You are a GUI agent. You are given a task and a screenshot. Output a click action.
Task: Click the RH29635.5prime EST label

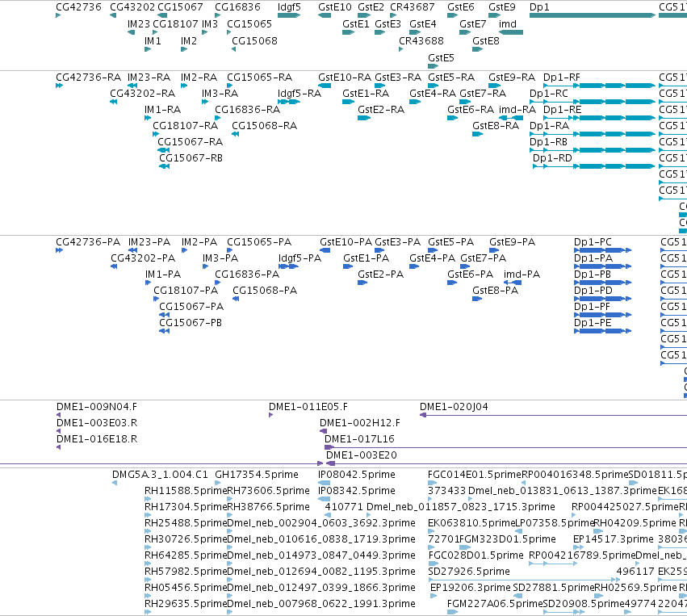tap(186, 604)
